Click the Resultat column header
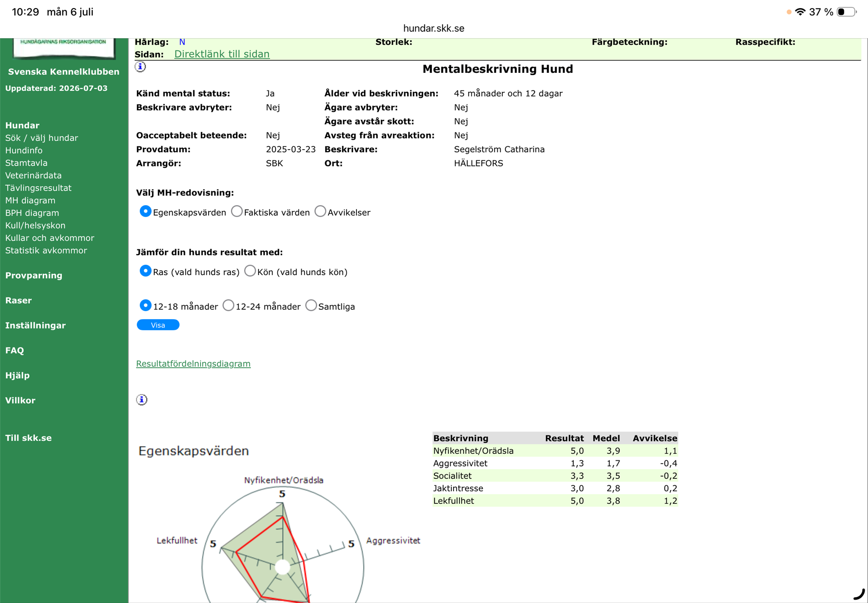 click(x=564, y=438)
